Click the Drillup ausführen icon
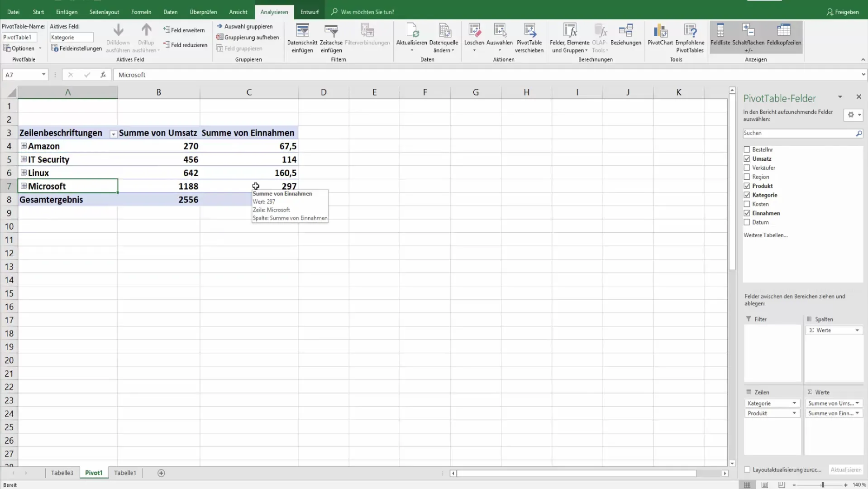Screen dimensions: 868x489 click(146, 30)
